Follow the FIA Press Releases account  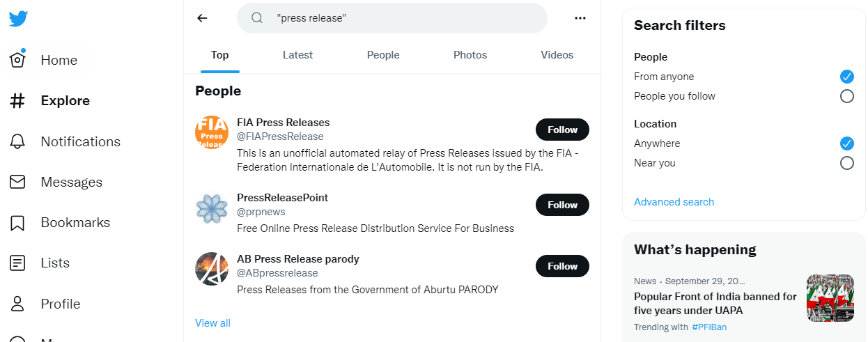pyautogui.click(x=562, y=130)
